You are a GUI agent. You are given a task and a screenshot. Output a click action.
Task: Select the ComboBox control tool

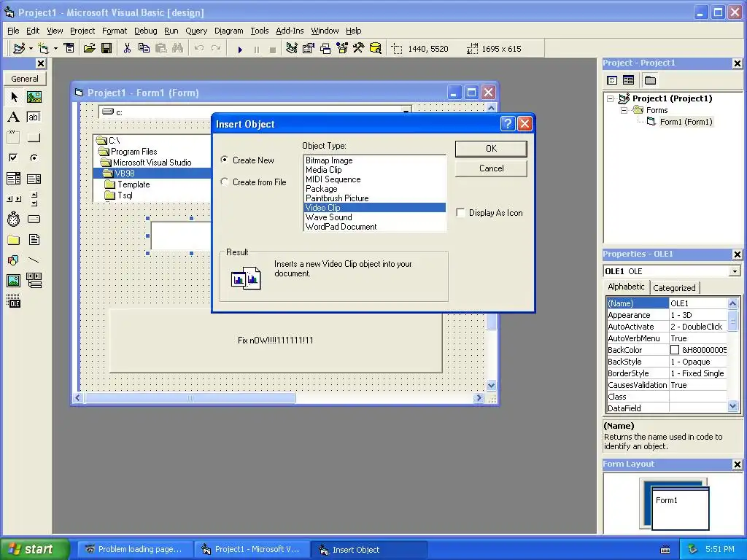click(14, 179)
